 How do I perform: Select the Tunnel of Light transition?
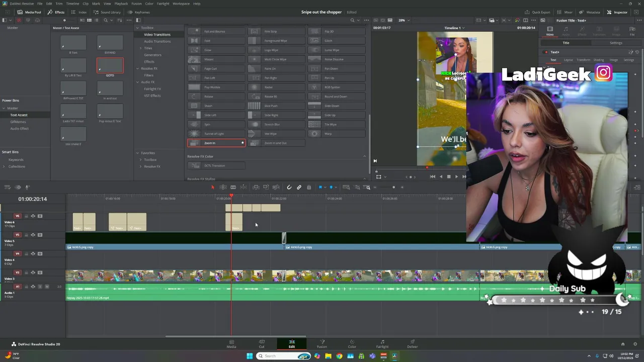click(216, 134)
